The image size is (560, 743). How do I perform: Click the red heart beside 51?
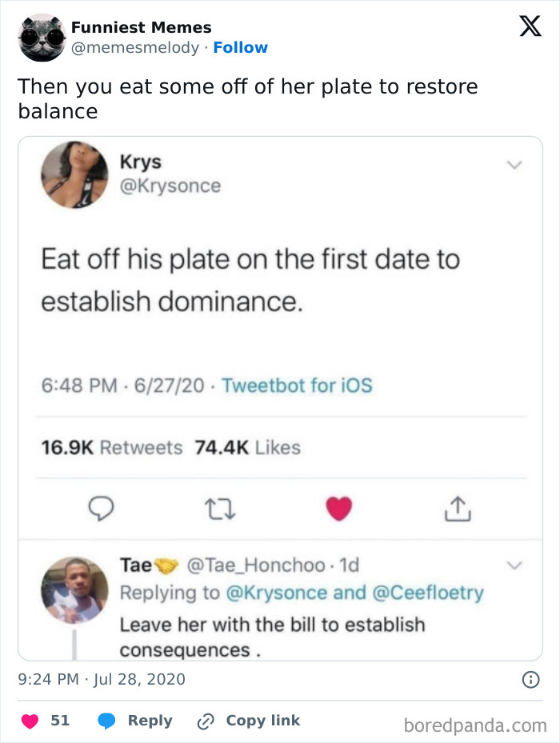click(30, 720)
